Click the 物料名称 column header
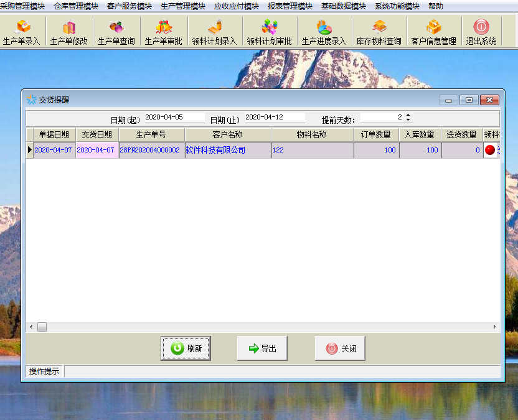 click(312, 134)
